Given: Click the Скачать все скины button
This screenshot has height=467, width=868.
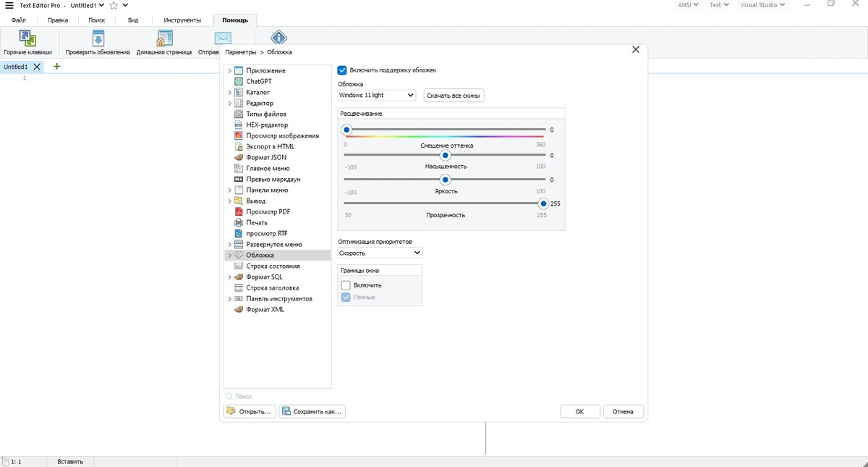Looking at the screenshot, I should (x=454, y=96).
